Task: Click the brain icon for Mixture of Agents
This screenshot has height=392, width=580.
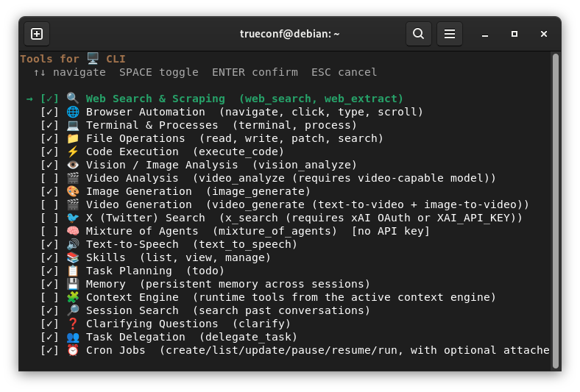Action: (73, 231)
